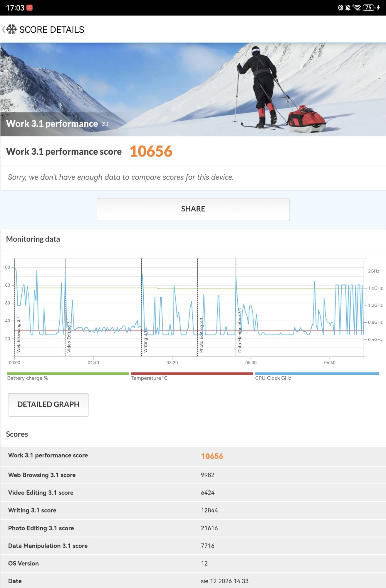Screen dimensions: 386x588
Task: Select the Web Browsing 3.1 score row
Action: [193, 475]
